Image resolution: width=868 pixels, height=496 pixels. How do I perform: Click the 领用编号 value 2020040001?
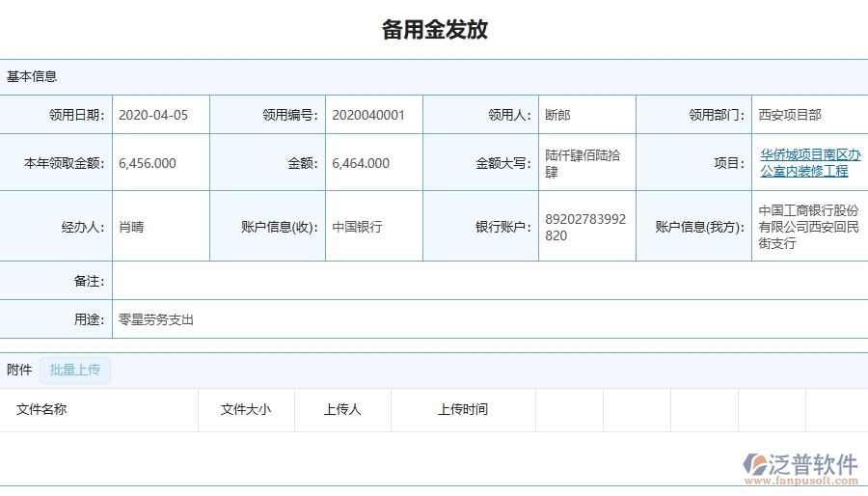click(x=368, y=115)
